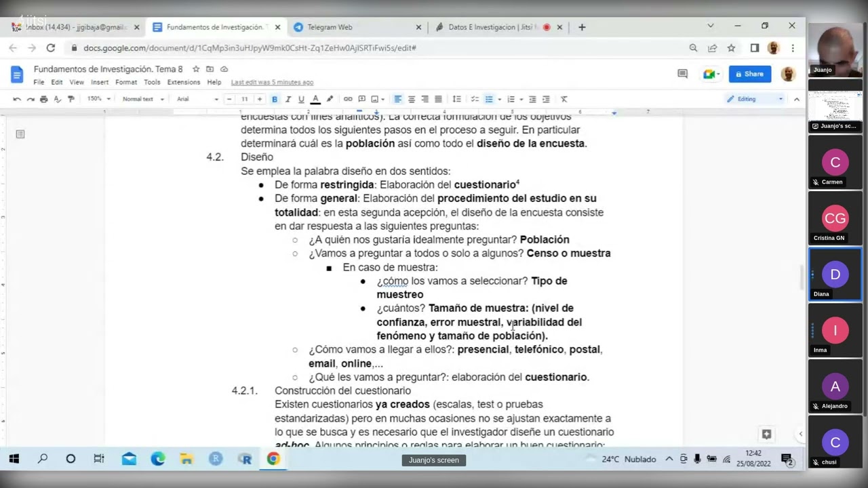Increase the font size
The image size is (868, 488).
pos(259,99)
